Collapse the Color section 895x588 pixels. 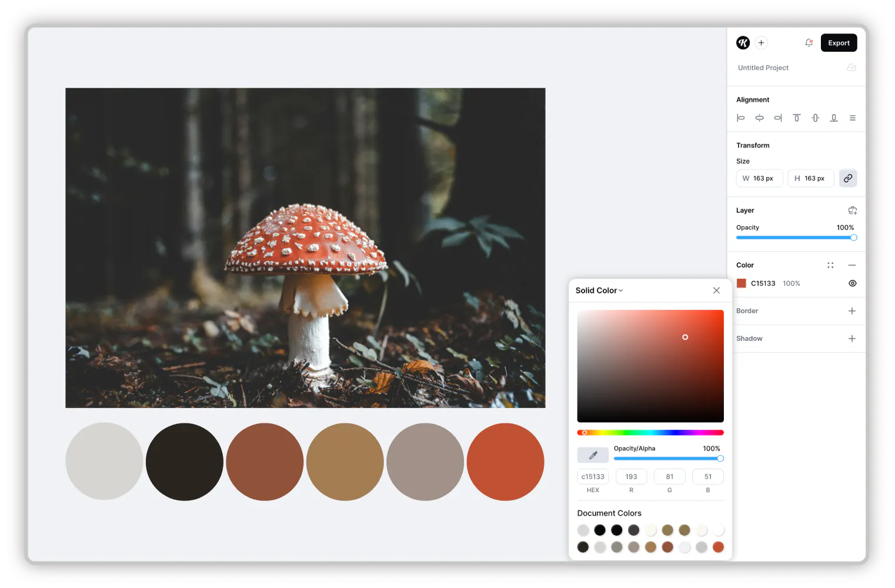(x=852, y=265)
